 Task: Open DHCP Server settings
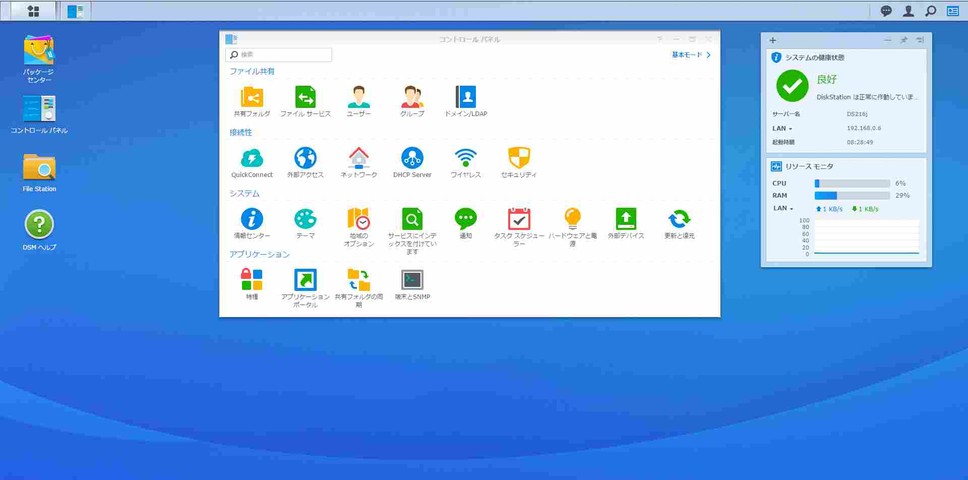(x=412, y=158)
